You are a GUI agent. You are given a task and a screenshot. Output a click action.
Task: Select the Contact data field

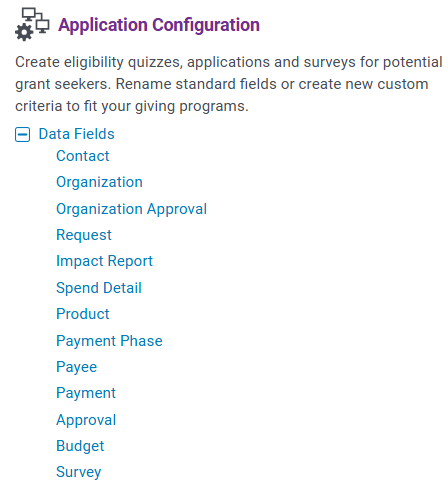[83, 156]
